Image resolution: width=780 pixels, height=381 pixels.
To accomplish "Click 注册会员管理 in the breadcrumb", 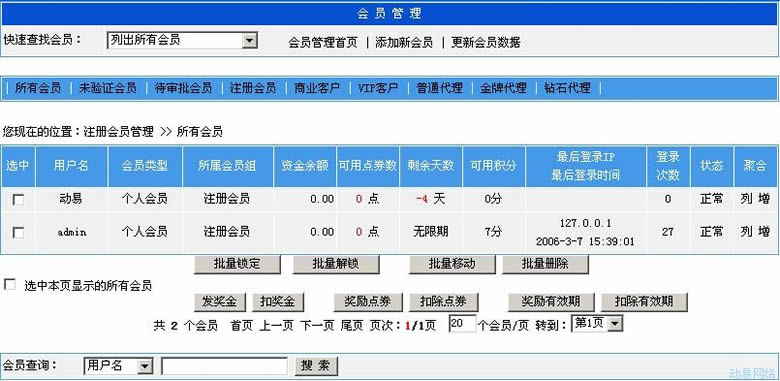I will 119,132.
